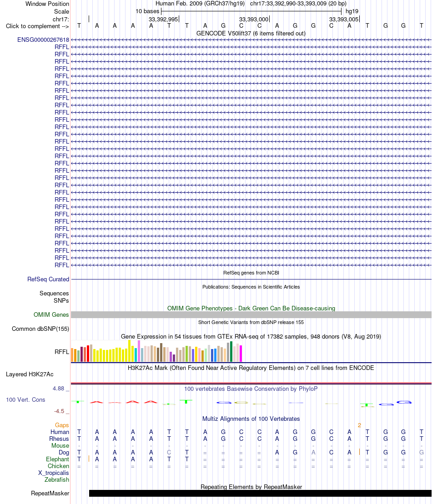432x504 pixels.
Task: Select the 'Zebrafish' alignment row label
Action: (x=56, y=479)
